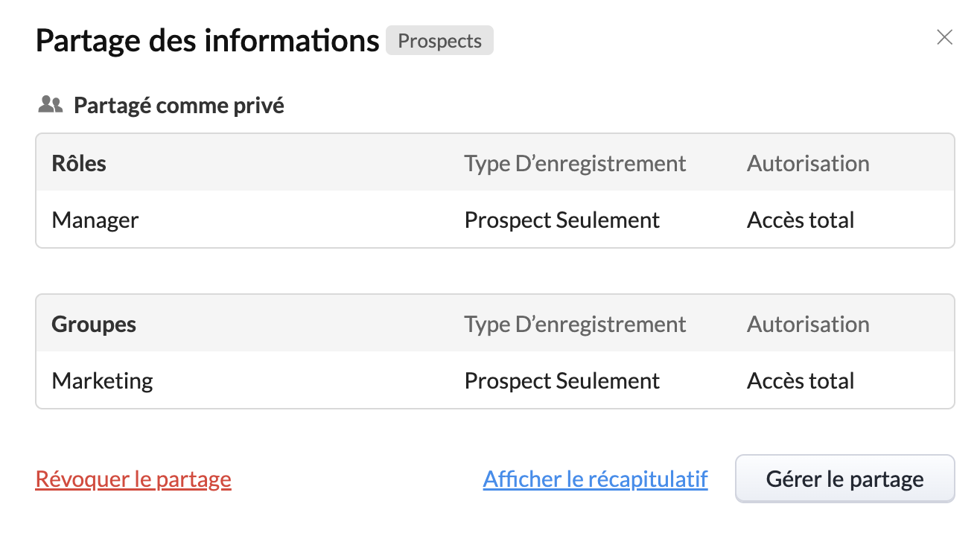Screen dimensions: 980x536
Task: Open Afficher le récapitulatif
Action: (595, 479)
